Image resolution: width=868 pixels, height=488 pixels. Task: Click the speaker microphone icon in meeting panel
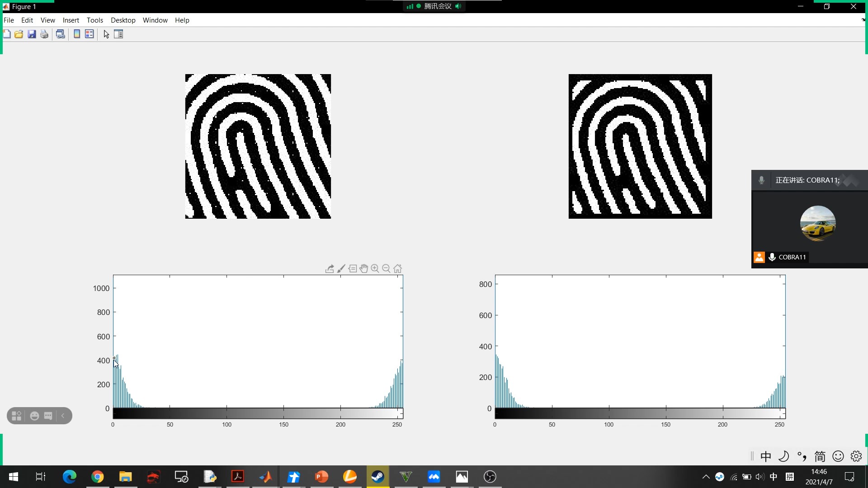[x=762, y=180]
